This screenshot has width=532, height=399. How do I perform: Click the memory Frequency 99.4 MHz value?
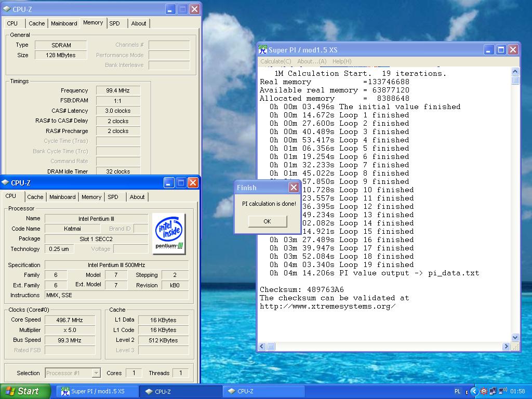118,90
